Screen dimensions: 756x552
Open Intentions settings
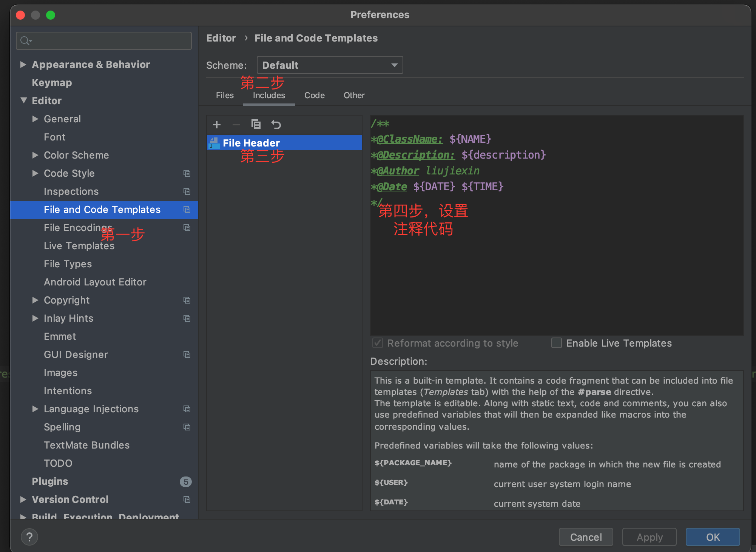pos(68,391)
